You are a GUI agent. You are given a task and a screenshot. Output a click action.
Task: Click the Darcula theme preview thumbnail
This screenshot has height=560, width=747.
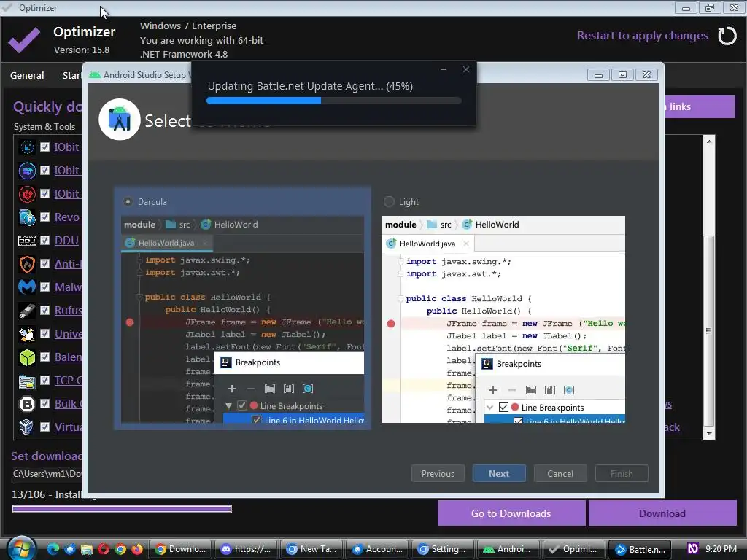(x=242, y=319)
